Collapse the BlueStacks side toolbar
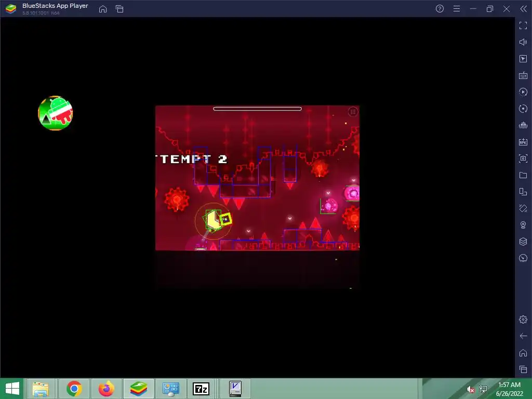Viewport: 532px width, 399px height. [524, 9]
